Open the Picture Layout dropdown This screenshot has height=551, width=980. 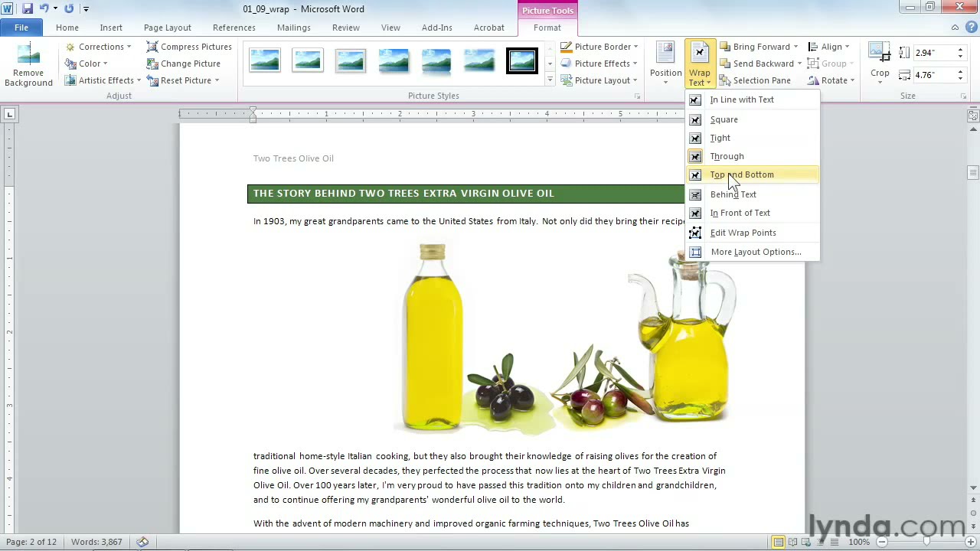pos(599,80)
